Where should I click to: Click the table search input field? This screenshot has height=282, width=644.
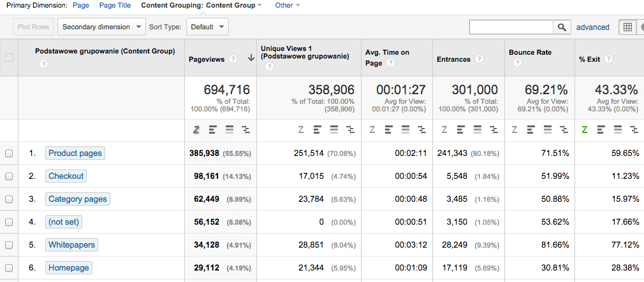tap(511, 27)
